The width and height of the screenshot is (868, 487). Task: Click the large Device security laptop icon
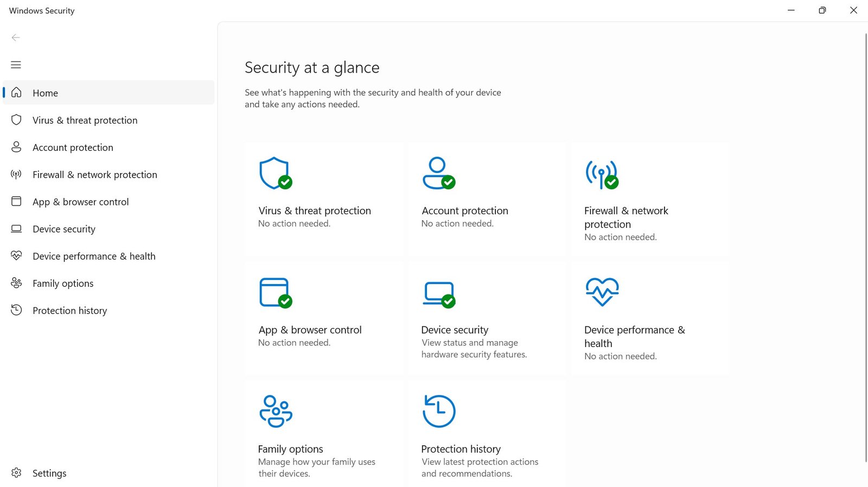439,294
